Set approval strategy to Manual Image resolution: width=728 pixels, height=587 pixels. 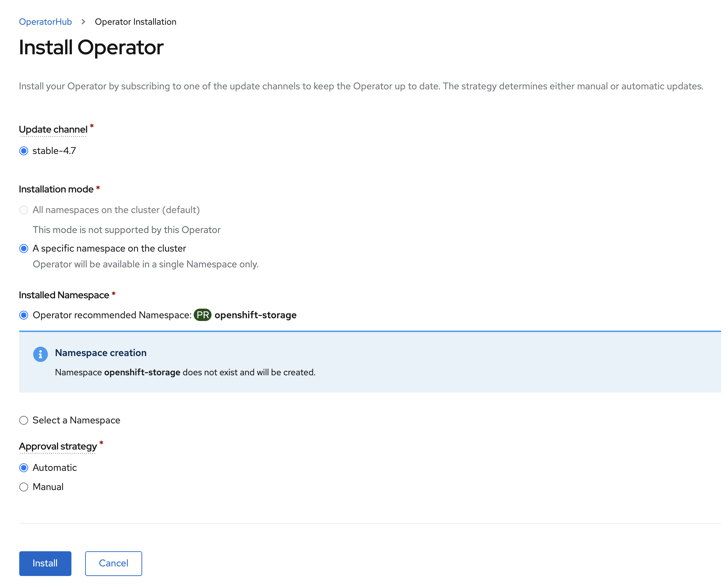tap(24, 487)
